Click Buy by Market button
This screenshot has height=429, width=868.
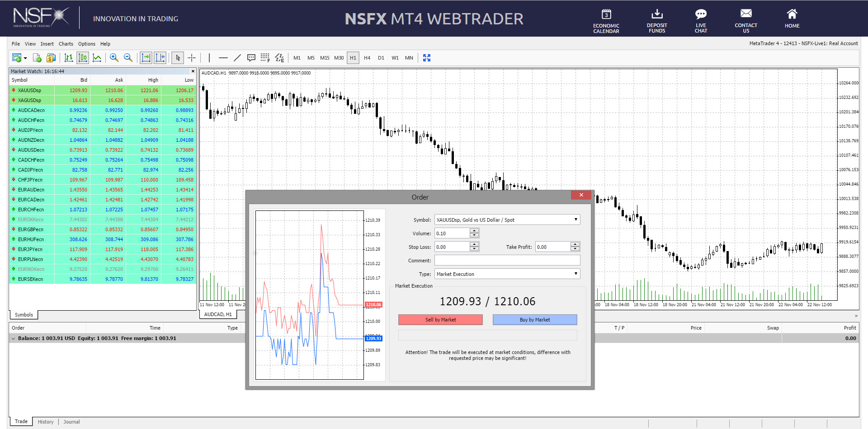[535, 320]
